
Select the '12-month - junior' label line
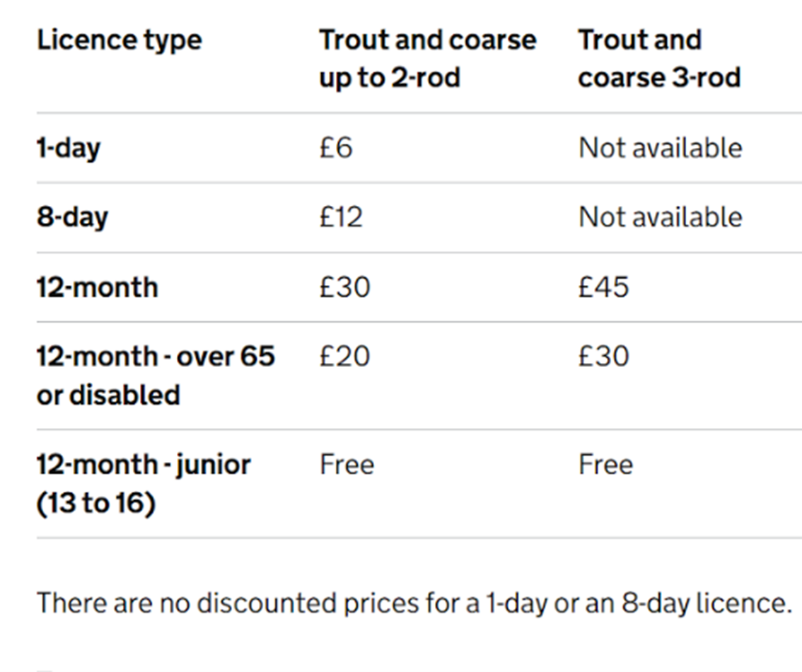click(143, 465)
